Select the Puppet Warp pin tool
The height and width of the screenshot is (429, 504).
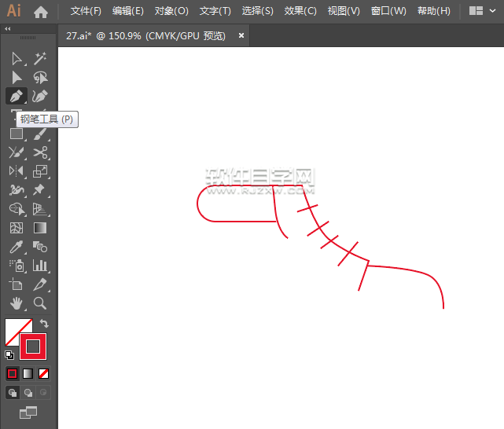(x=39, y=190)
